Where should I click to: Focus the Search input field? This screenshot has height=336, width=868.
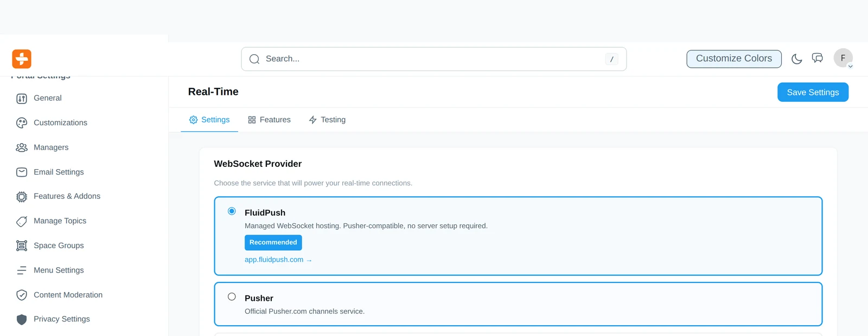pyautogui.click(x=433, y=59)
